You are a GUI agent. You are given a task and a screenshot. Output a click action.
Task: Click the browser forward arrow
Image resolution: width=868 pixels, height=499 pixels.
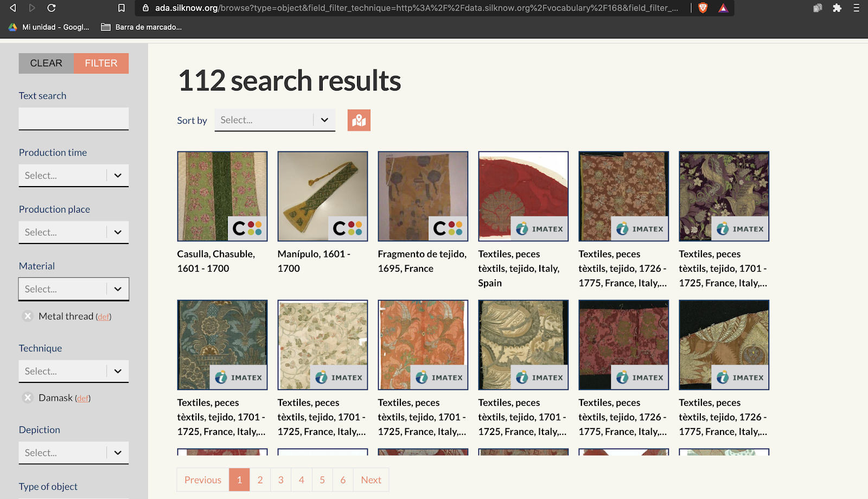[32, 8]
